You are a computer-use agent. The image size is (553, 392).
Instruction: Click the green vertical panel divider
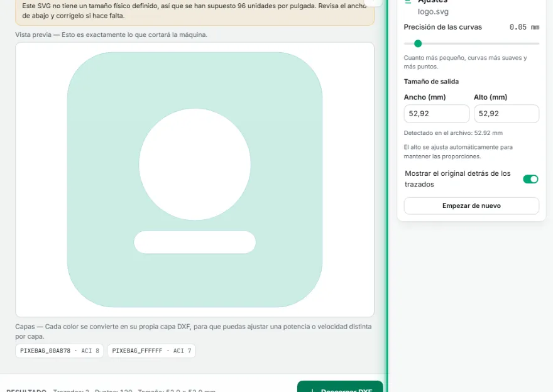(x=387, y=196)
